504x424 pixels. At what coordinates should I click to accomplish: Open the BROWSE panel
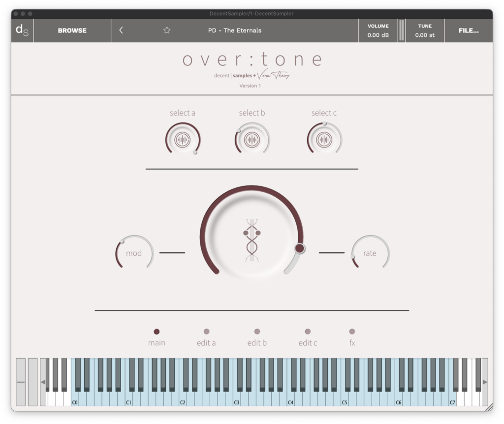(72, 30)
